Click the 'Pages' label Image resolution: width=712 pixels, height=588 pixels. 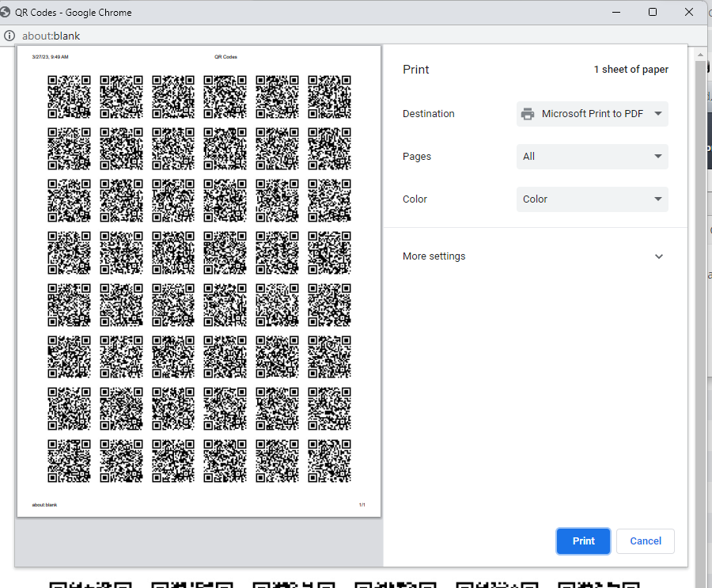[x=416, y=157]
